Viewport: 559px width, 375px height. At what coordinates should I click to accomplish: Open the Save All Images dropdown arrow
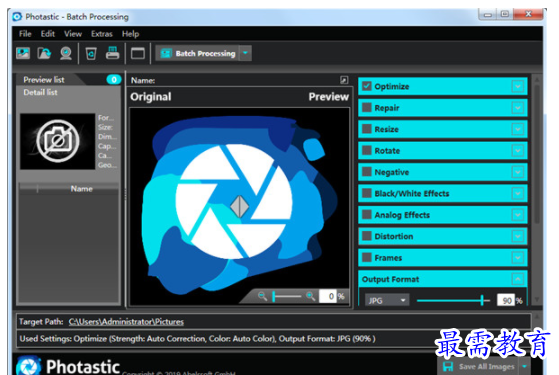pos(524,366)
